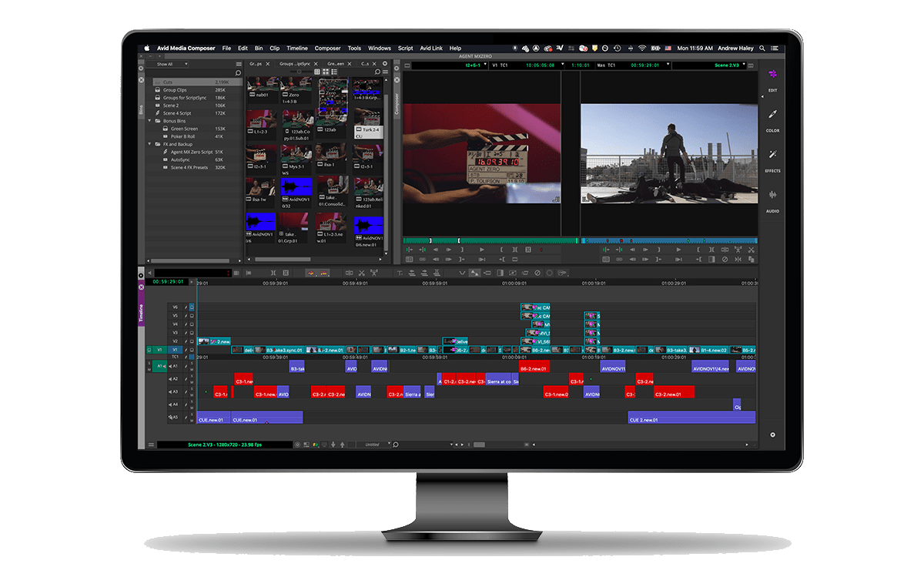Image resolution: width=924 pixels, height=587 pixels.
Task: Click the Title tool icon in timeline toolbar
Action: [x=400, y=273]
